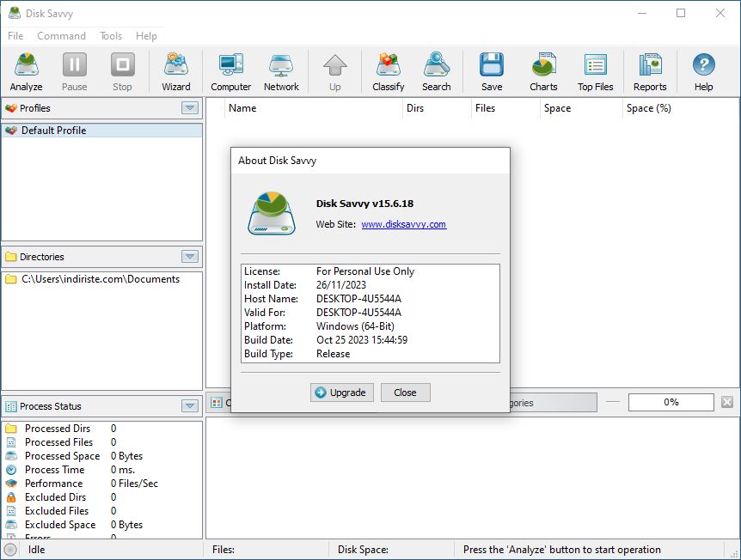The width and height of the screenshot is (741, 560).
Task: Select the Computer toolbar icon
Action: click(230, 72)
